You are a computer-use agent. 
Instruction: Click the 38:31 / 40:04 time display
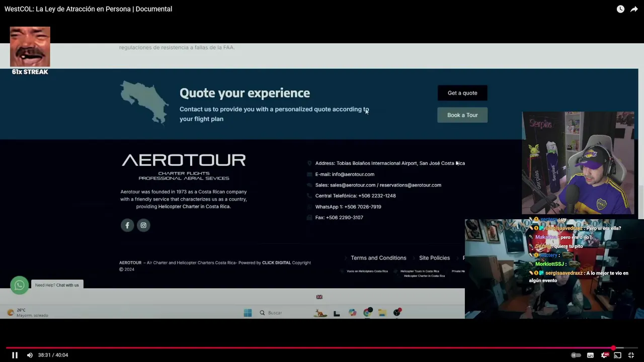53,355
